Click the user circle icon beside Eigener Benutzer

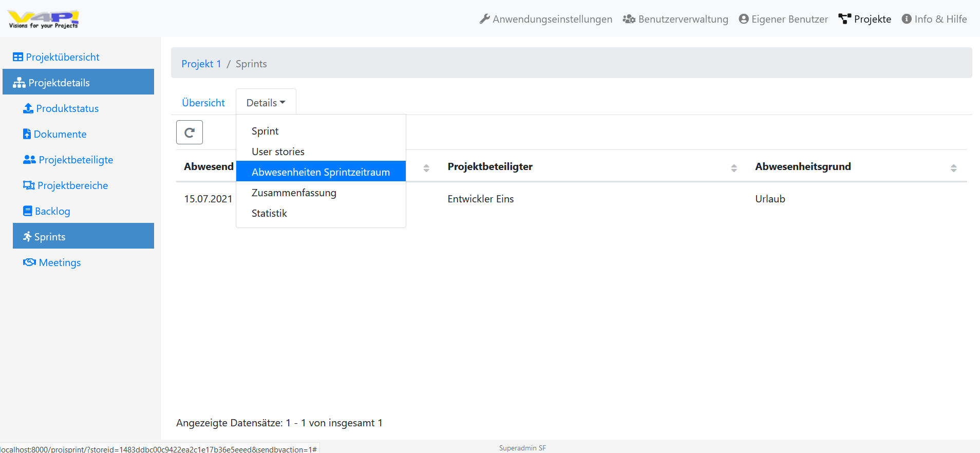(x=744, y=19)
